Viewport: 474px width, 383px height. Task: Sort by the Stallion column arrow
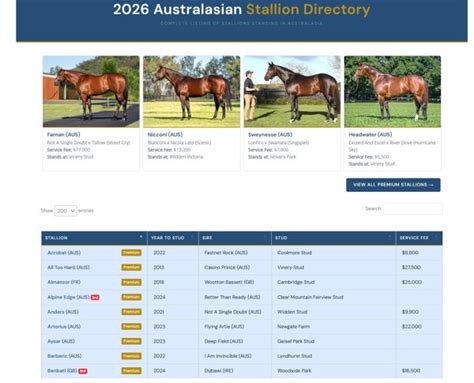(141, 237)
